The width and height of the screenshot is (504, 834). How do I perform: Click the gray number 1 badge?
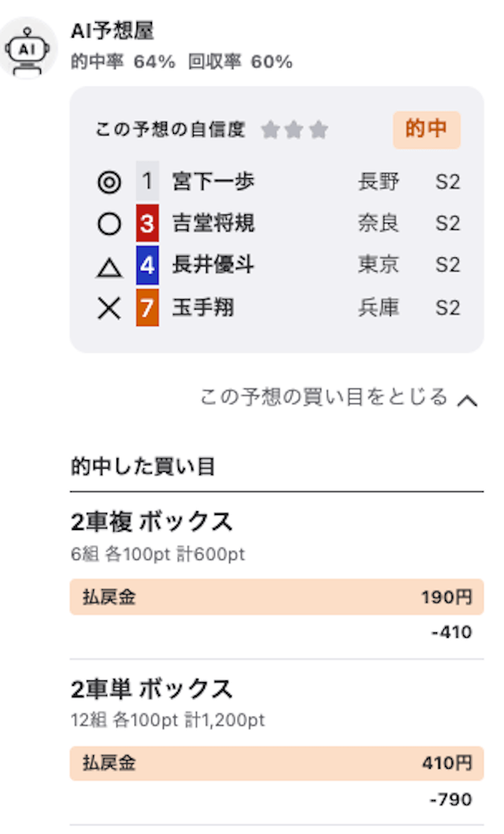[x=147, y=181]
